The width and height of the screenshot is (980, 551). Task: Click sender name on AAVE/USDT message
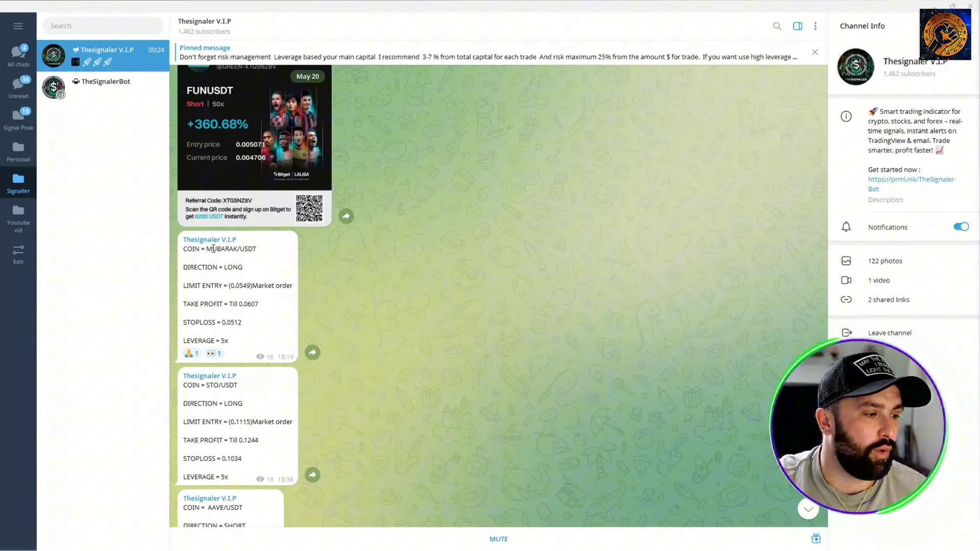click(209, 498)
